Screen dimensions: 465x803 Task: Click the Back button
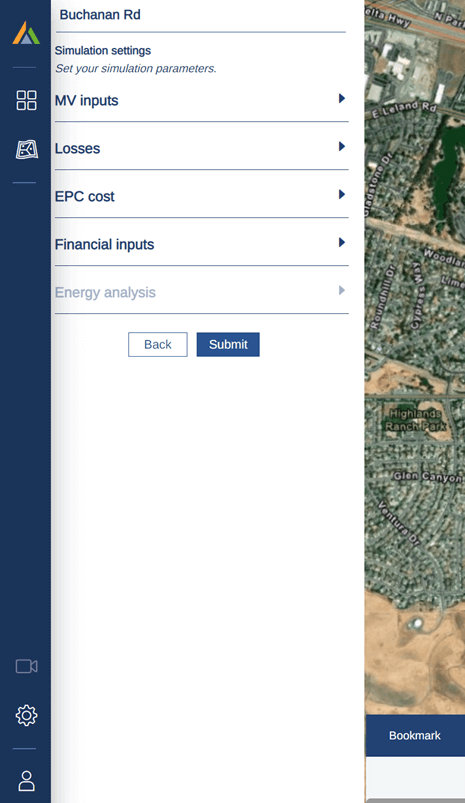pos(158,345)
